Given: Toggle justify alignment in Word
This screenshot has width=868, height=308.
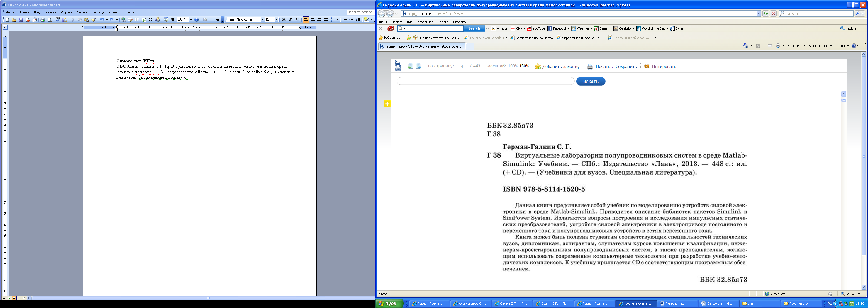Looking at the screenshot, I should pyautogui.click(x=326, y=20).
